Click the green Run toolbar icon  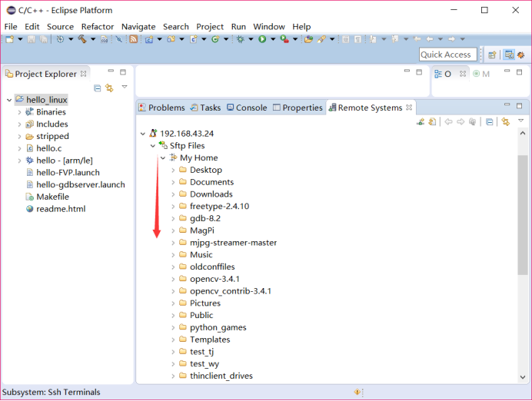[262, 39]
